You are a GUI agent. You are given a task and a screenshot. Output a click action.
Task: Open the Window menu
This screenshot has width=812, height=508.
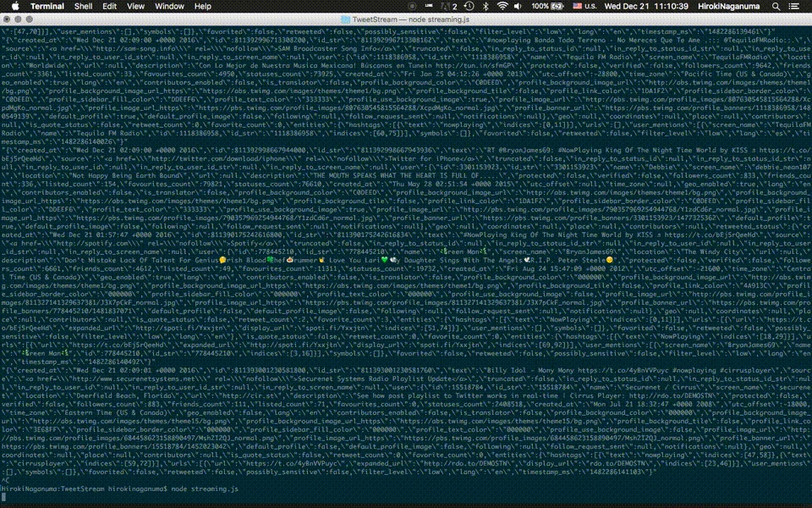pos(169,6)
